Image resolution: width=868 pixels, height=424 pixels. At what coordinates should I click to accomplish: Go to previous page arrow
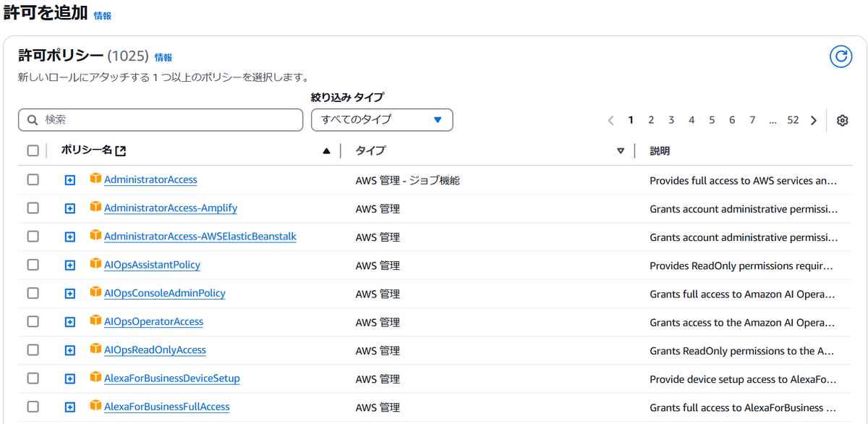pos(611,121)
